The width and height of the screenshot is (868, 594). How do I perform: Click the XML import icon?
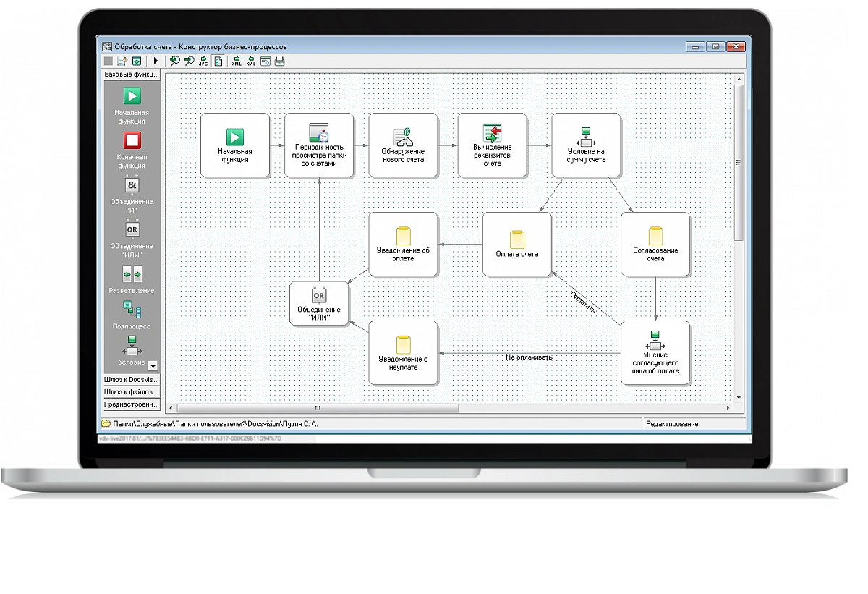(251, 61)
